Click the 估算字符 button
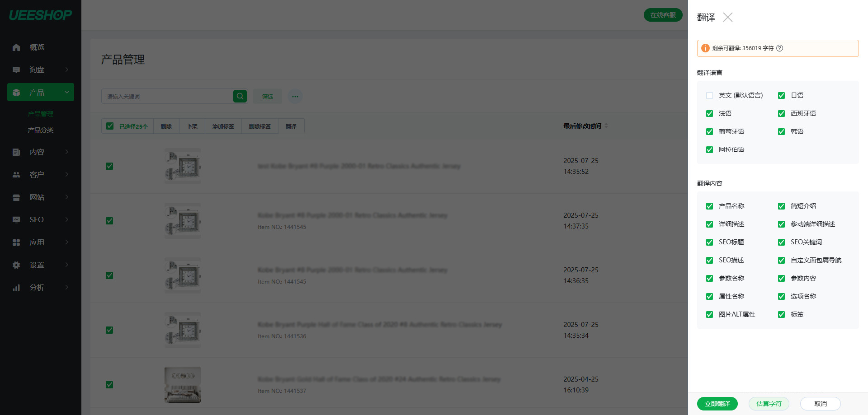Screen dimensions: 868x415 769,404
